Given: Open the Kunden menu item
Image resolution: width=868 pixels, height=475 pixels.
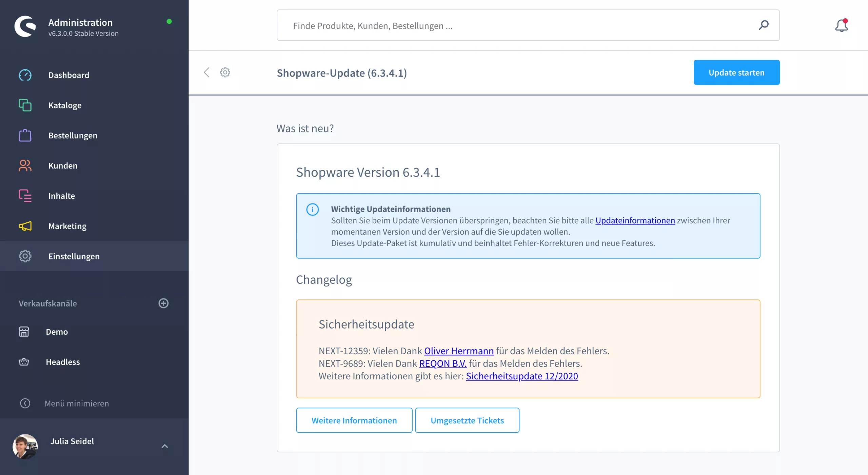Looking at the screenshot, I should pyautogui.click(x=94, y=165).
